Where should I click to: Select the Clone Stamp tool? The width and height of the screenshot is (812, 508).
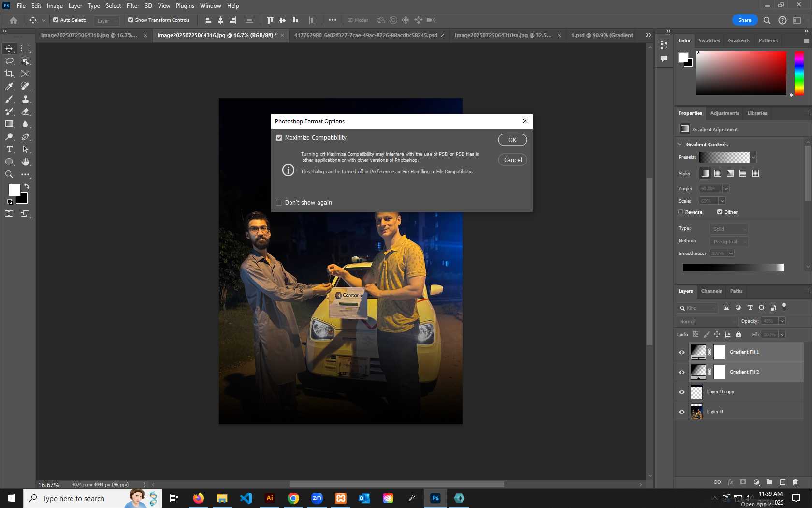click(25, 99)
